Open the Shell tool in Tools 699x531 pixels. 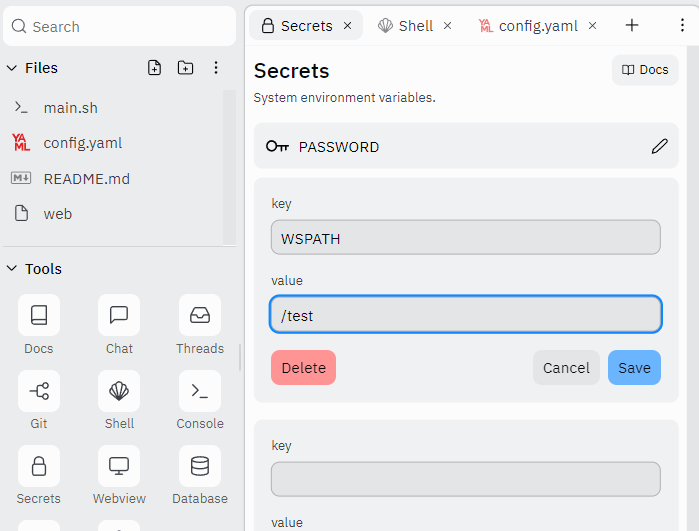[119, 391]
